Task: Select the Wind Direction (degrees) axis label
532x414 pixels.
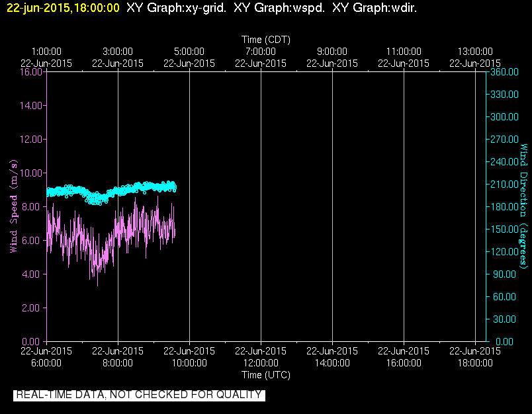Action: click(524, 206)
